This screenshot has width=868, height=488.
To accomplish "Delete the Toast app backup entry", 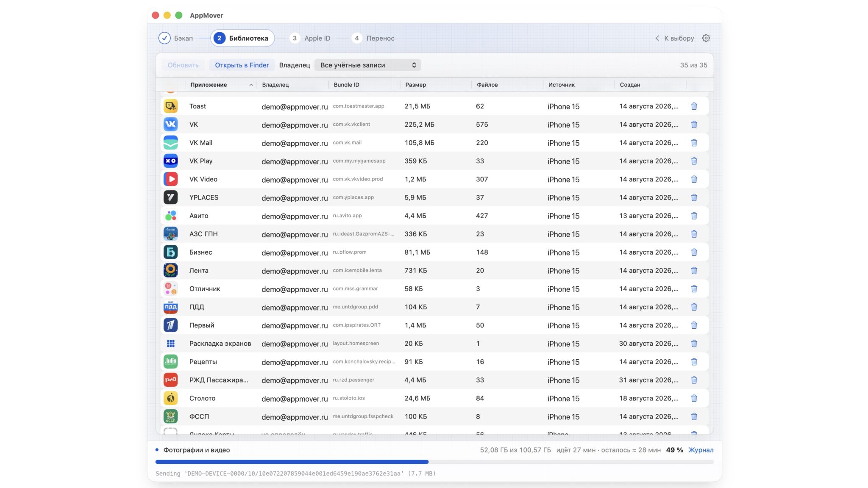I will pos(694,106).
